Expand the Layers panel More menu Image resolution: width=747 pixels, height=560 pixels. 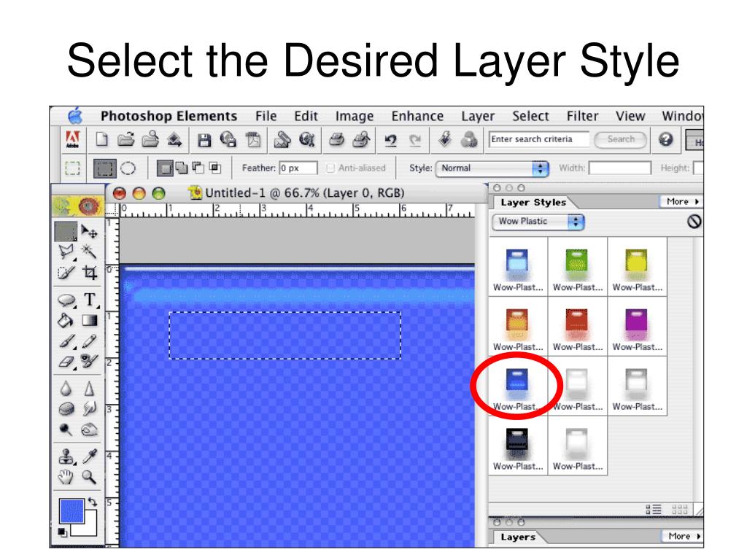click(x=683, y=536)
